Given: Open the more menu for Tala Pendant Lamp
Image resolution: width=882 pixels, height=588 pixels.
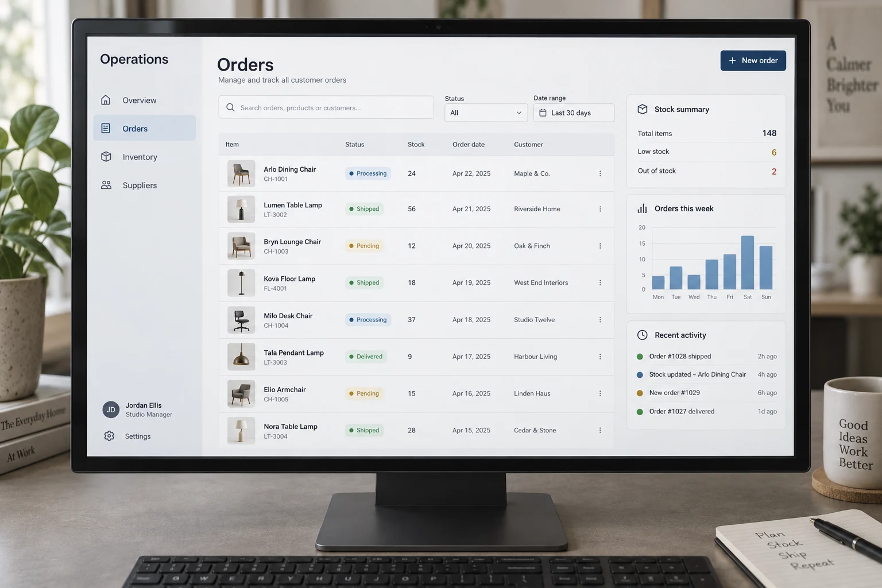Looking at the screenshot, I should [x=600, y=357].
